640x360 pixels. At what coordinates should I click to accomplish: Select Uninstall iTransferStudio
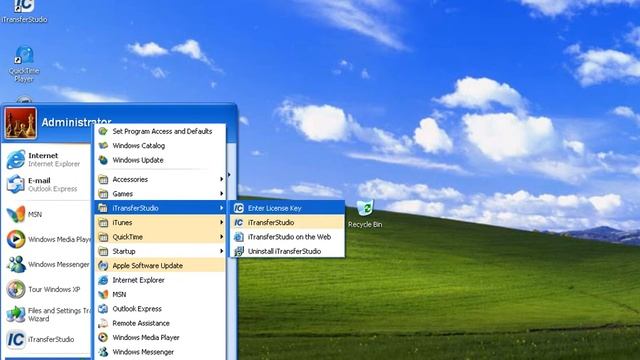click(x=288, y=251)
